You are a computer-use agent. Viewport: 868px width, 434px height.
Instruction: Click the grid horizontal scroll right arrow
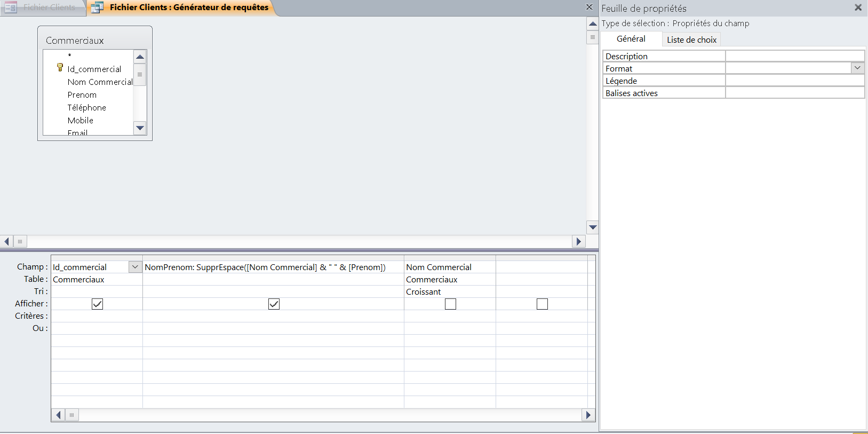pyautogui.click(x=588, y=415)
